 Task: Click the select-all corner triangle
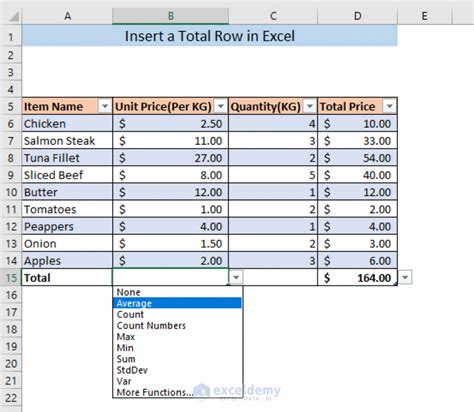point(14,16)
